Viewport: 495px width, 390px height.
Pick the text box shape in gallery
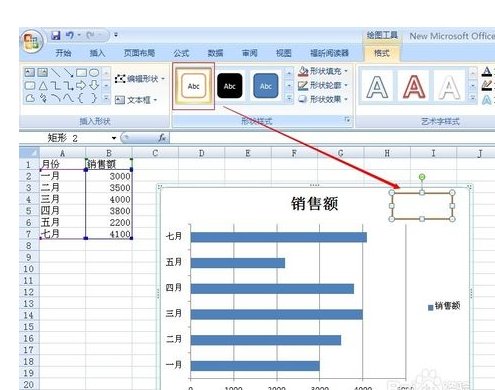[30, 72]
